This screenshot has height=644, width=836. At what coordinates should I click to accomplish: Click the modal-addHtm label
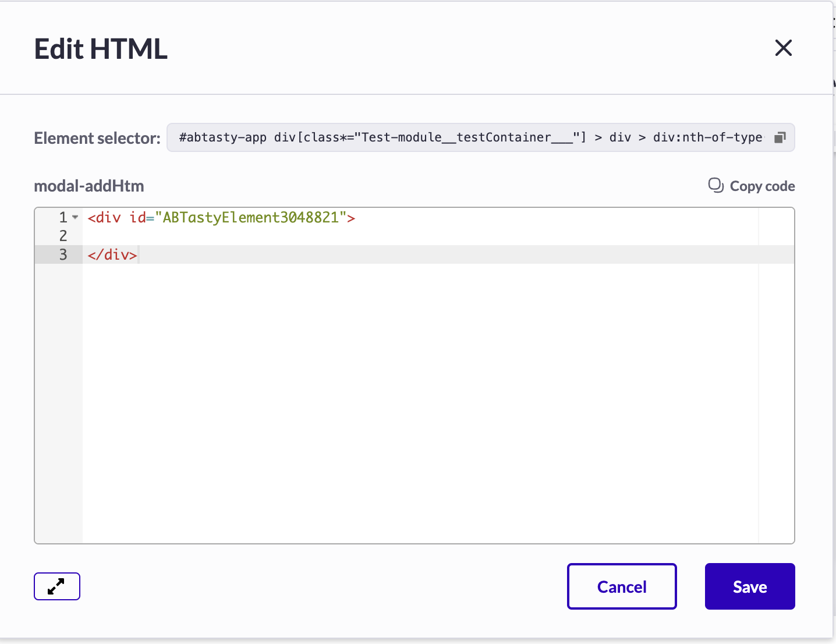point(89,186)
